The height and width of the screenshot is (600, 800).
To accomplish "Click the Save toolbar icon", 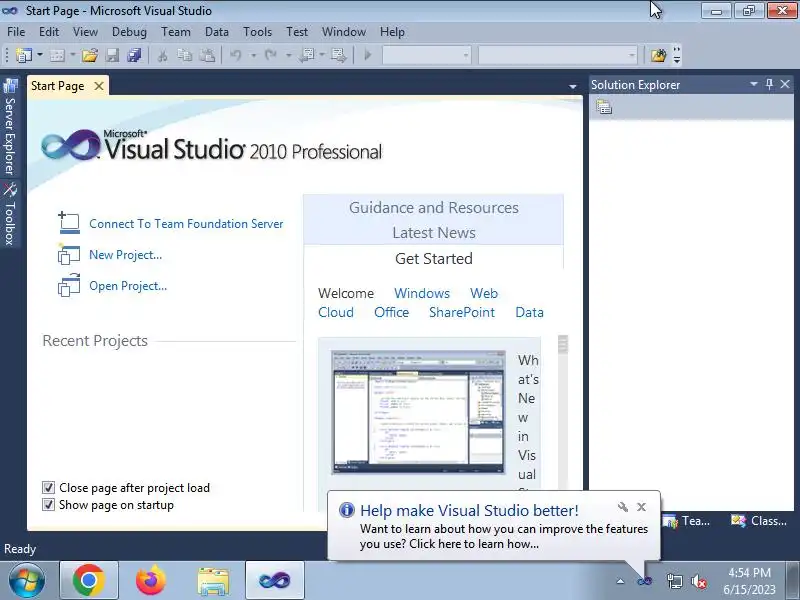I will [x=112, y=55].
